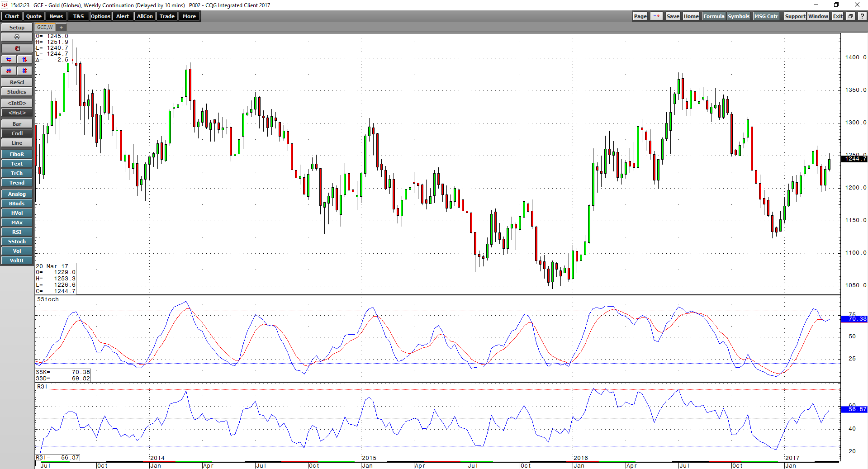
Task: Toggle the RSI study button
Action: point(17,232)
